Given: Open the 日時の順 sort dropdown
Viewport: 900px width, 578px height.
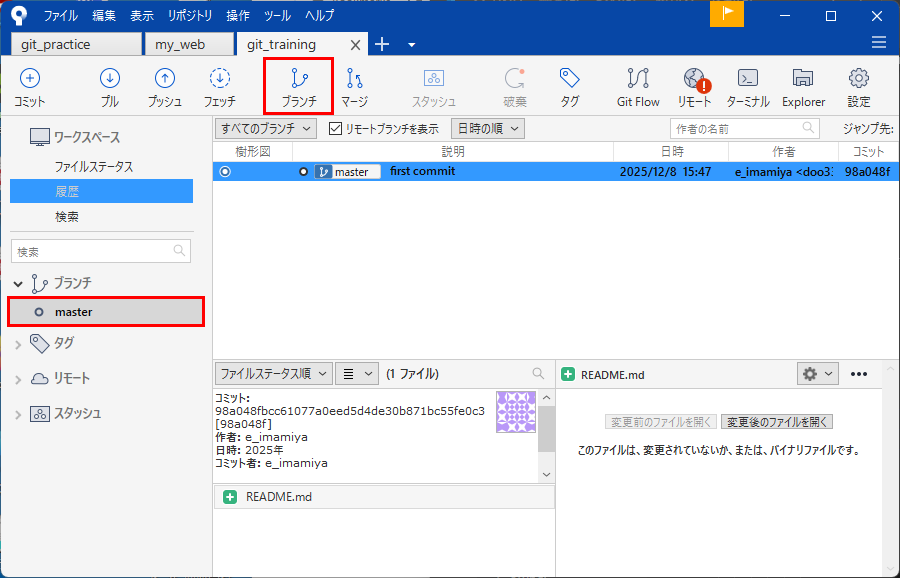Looking at the screenshot, I should click(x=488, y=129).
